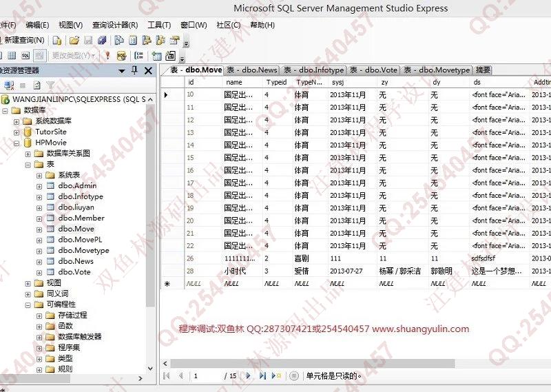Click the move to new row icon
The height and width of the screenshot is (392, 551).
277,376
